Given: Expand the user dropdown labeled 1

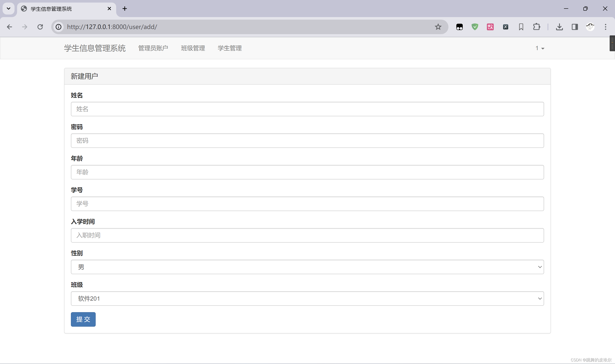Looking at the screenshot, I should tap(540, 48).
